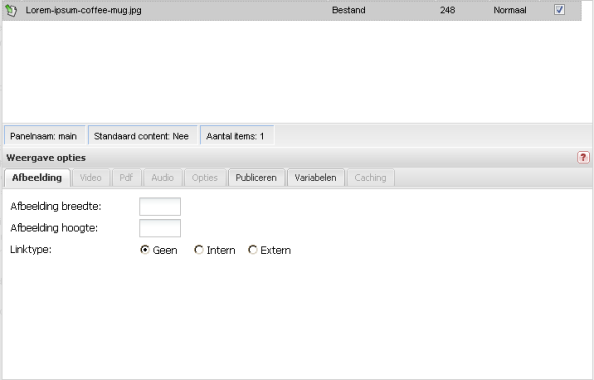Open the Pdf tab
The image size is (594, 380).
click(126, 178)
